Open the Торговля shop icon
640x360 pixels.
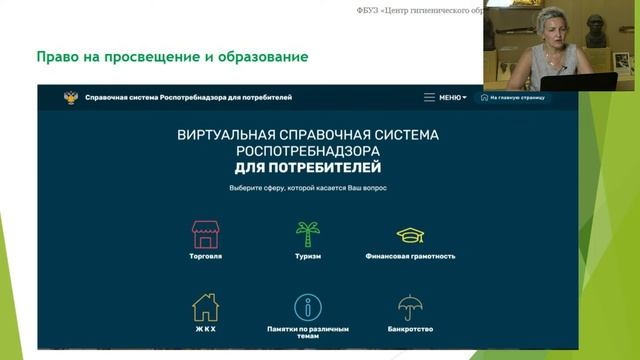pyautogui.click(x=205, y=235)
